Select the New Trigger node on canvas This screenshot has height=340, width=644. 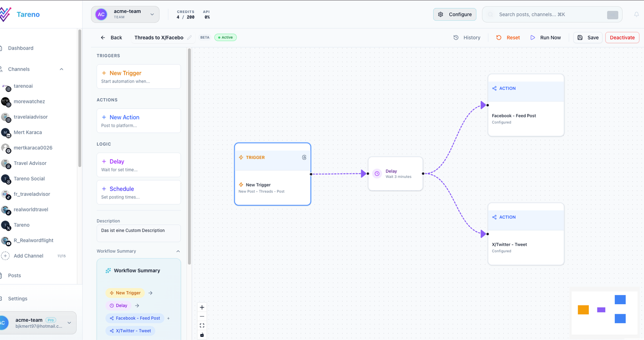pyautogui.click(x=273, y=174)
